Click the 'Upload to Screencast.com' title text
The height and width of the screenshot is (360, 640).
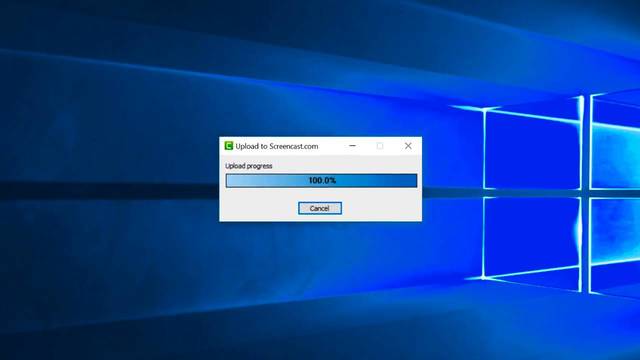point(277,146)
